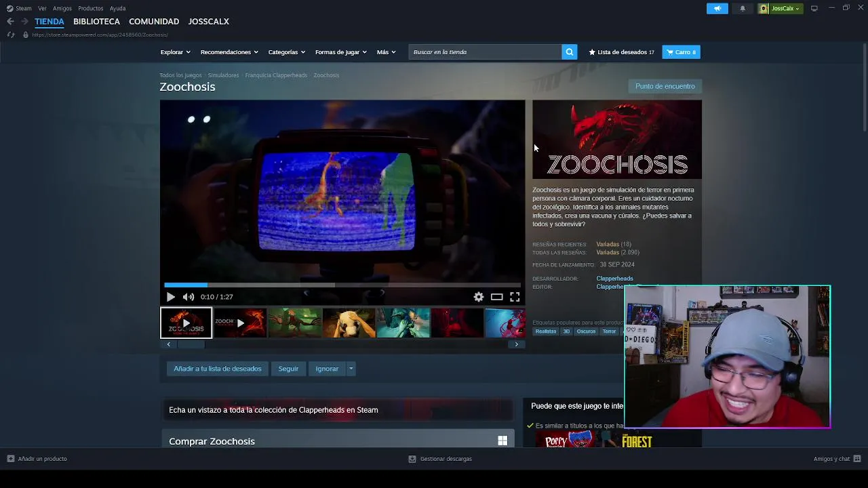Screen dimensions: 868x488
Task: Enter fullscreen on the trailer
Action: pyautogui.click(x=515, y=297)
